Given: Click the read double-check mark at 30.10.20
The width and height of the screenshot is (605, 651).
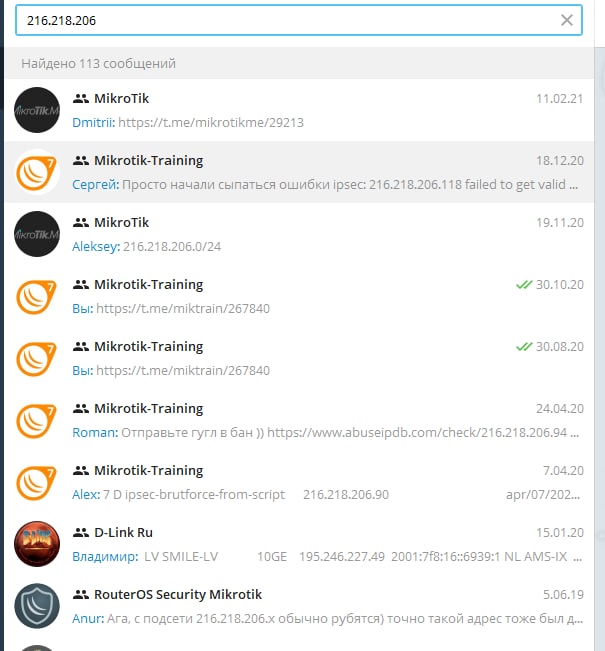Looking at the screenshot, I should pos(524,285).
